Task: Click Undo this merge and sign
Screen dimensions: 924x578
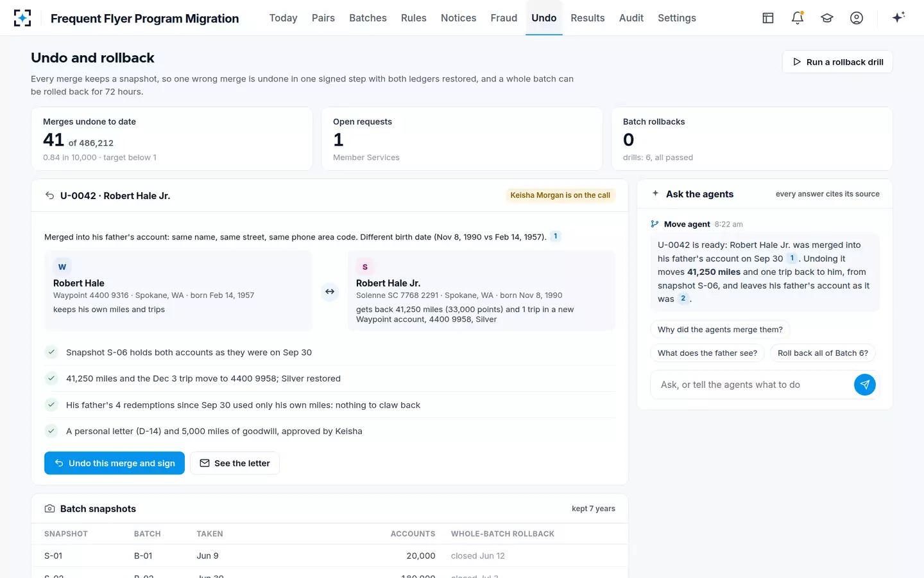Action: click(114, 463)
